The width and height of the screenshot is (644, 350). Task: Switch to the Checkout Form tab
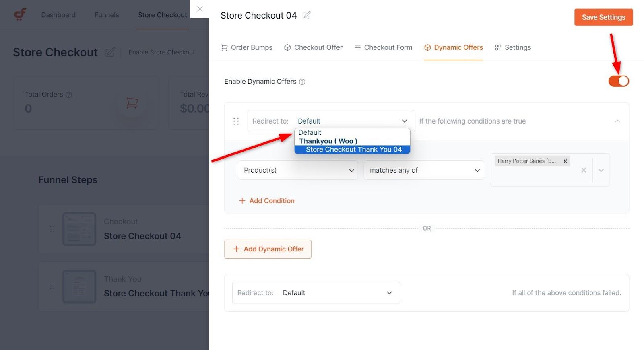[383, 47]
